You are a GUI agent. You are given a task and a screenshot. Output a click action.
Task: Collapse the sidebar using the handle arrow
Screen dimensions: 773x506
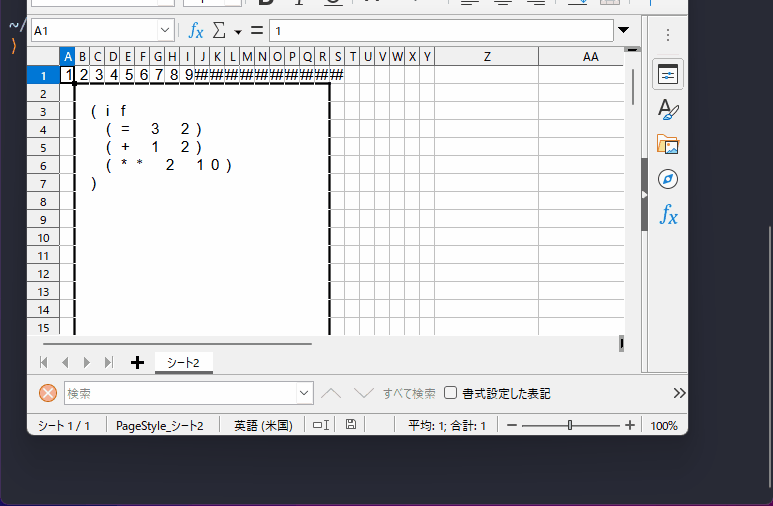point(644,195)
